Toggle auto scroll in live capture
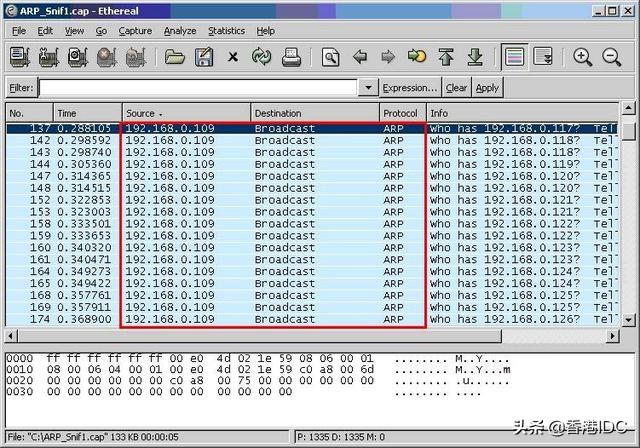The height and width of the screenshot is (448, 640). (543, 57)
